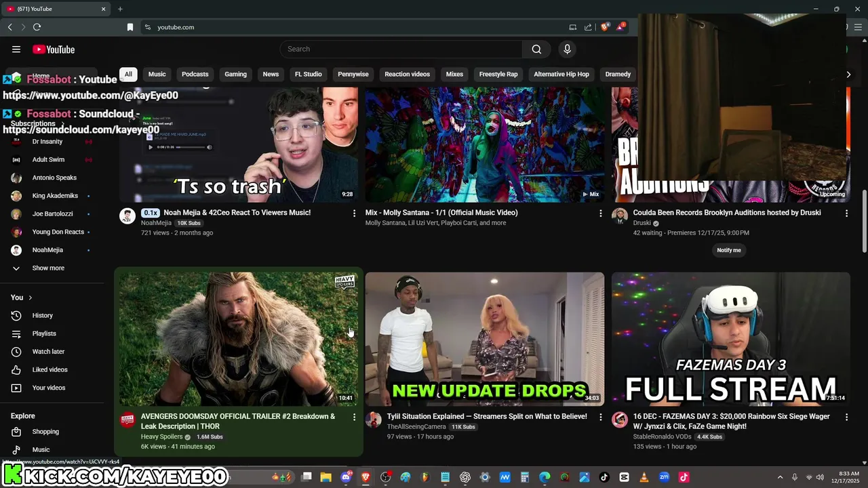
Task: Toggle Notify me for Druski premiere
Action: click(729, 250)
